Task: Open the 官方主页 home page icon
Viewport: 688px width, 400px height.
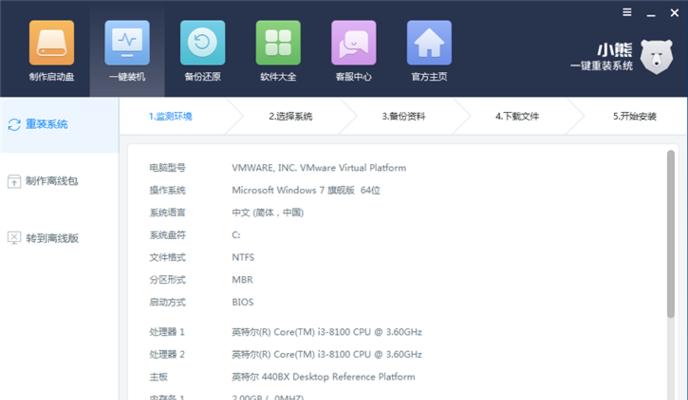Action: point(429,43)
